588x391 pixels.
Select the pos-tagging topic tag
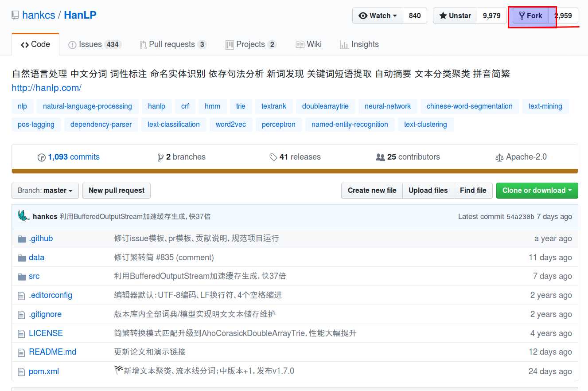pos(36,125)
